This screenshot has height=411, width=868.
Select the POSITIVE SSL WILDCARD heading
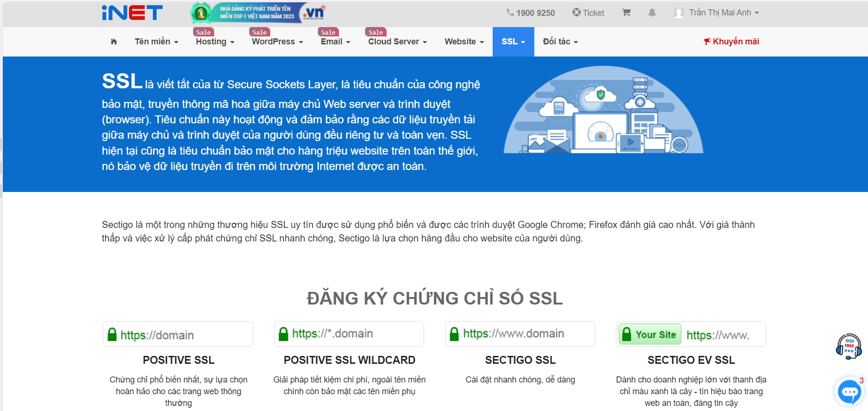350,360
